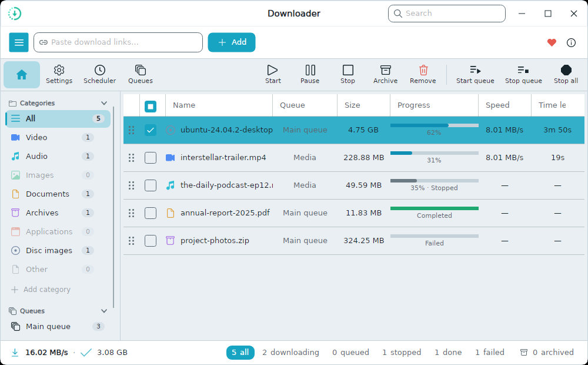Click drag handle of ubuntu-24.04.2-desktop row
This screenshot has height=365, width=588.
coord(131,130)
